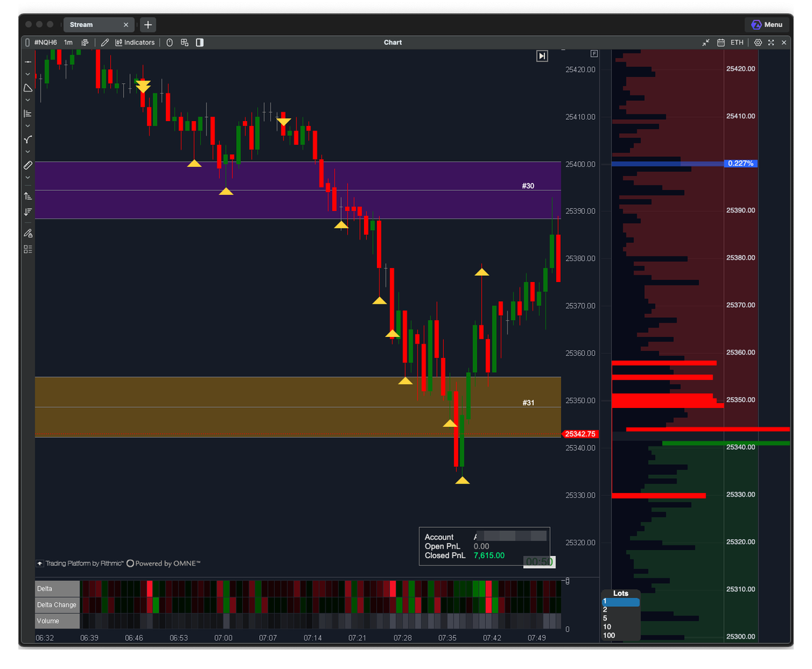Jump to latest bar button
Viewport: 812px width, 669px height.
click(542, 56)
